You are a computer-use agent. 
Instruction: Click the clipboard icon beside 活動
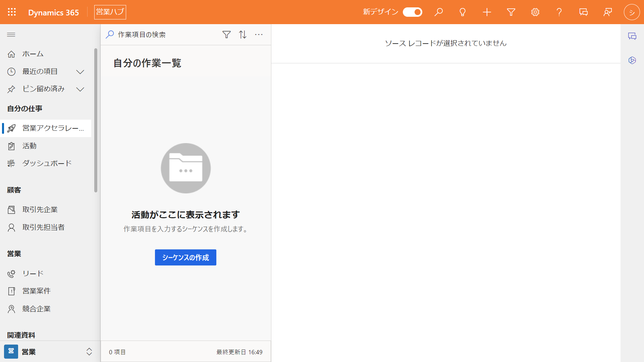(x=11, y=146)
